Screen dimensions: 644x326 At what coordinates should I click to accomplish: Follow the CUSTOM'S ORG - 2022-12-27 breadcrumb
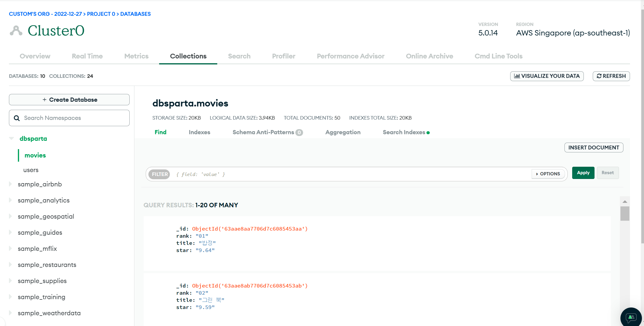(x=45, y=14)
